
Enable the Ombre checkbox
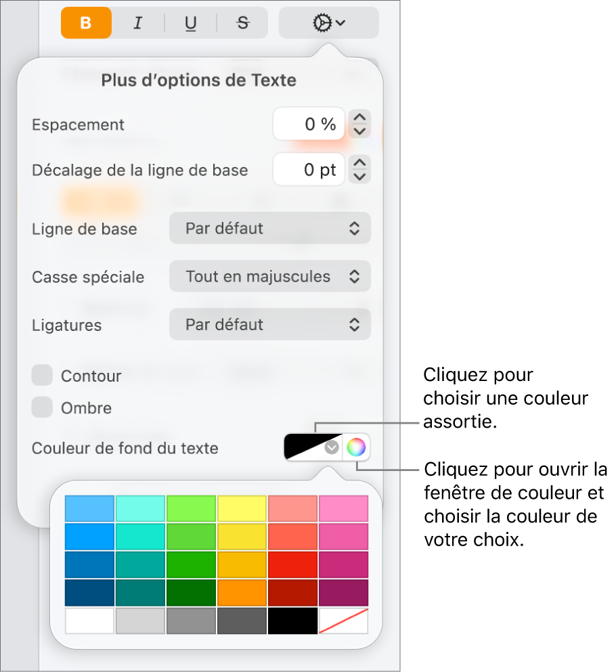tap(41, 407)
